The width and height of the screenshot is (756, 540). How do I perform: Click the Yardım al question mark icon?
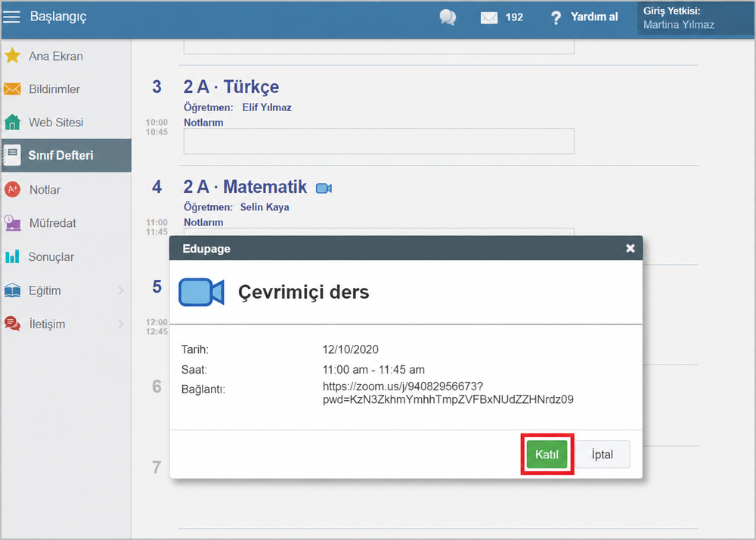click(x=556, y=18)
